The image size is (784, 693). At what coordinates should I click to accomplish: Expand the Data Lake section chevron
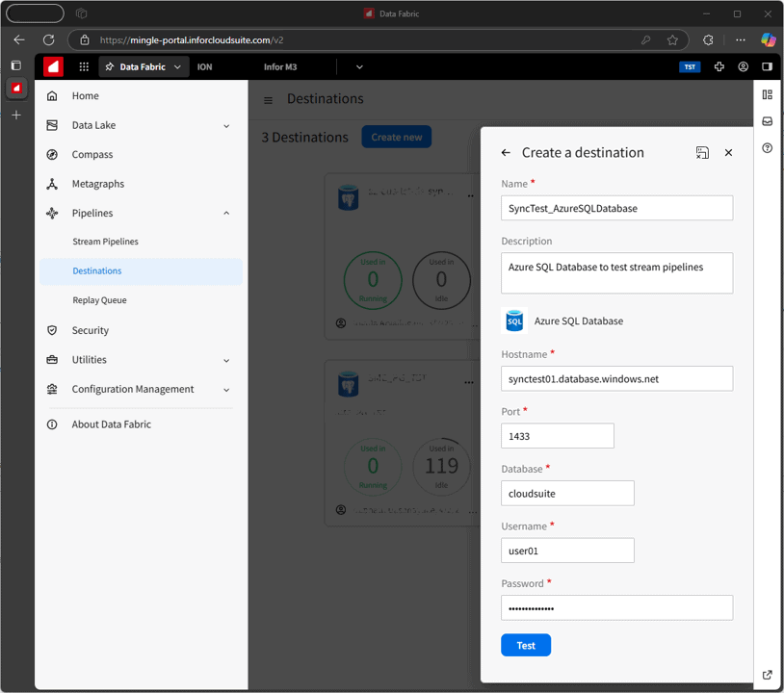click(x=226, y=126)
